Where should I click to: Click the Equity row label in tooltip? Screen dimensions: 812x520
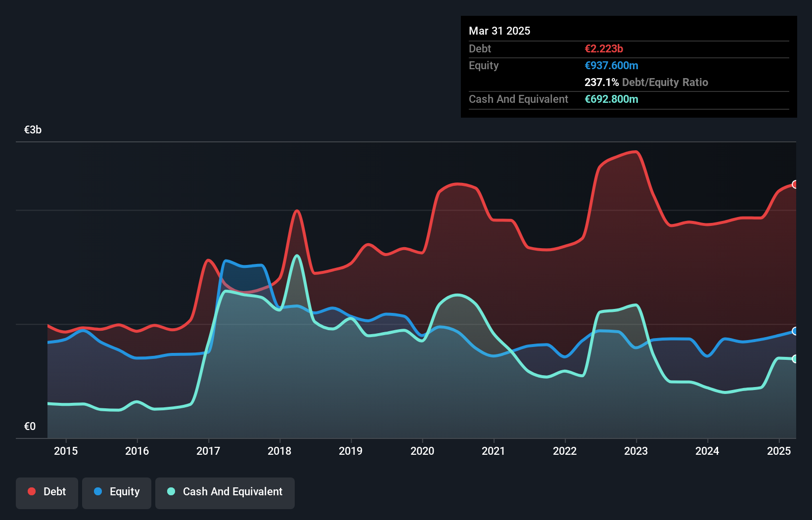tap(484, 65)
